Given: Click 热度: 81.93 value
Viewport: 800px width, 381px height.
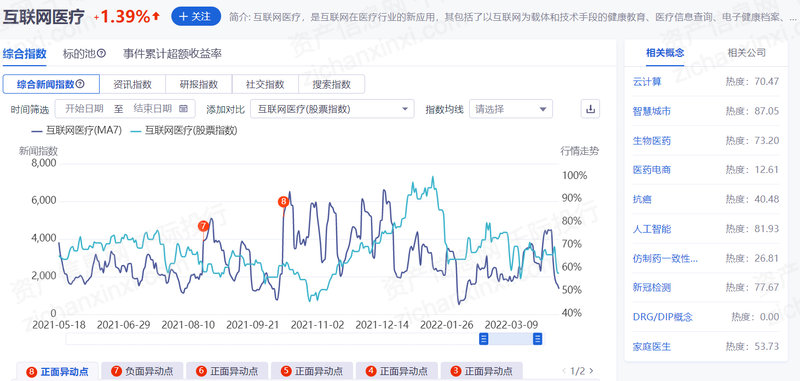Looking at the screenshot, I should point(753,229).
